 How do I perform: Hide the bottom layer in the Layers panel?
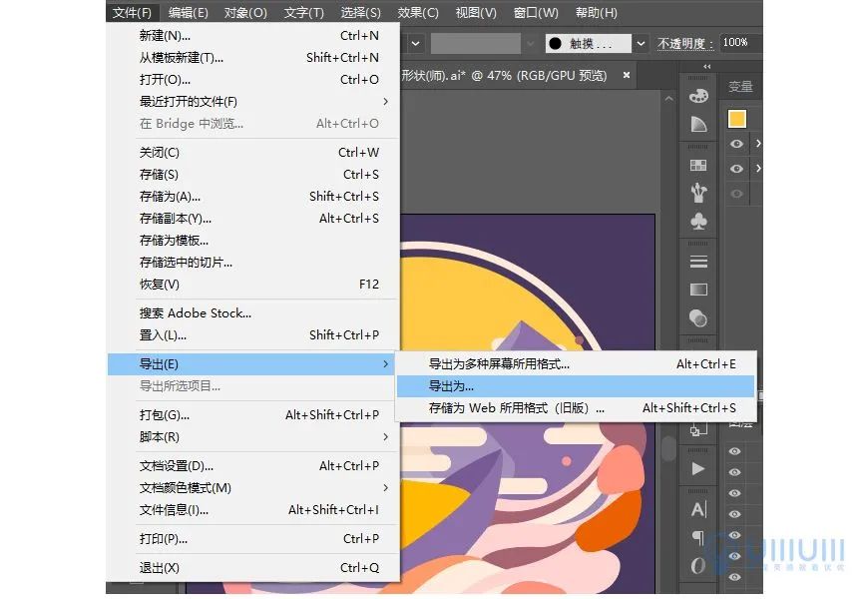[x=734, y=575]
